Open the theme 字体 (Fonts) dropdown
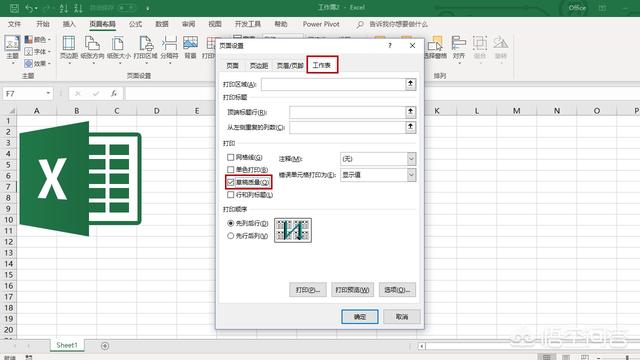This screenshot has width=640, height=360. [38, 51]
